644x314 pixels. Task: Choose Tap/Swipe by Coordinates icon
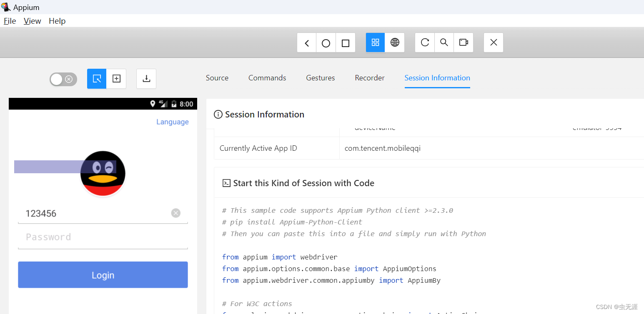point(116,79)
